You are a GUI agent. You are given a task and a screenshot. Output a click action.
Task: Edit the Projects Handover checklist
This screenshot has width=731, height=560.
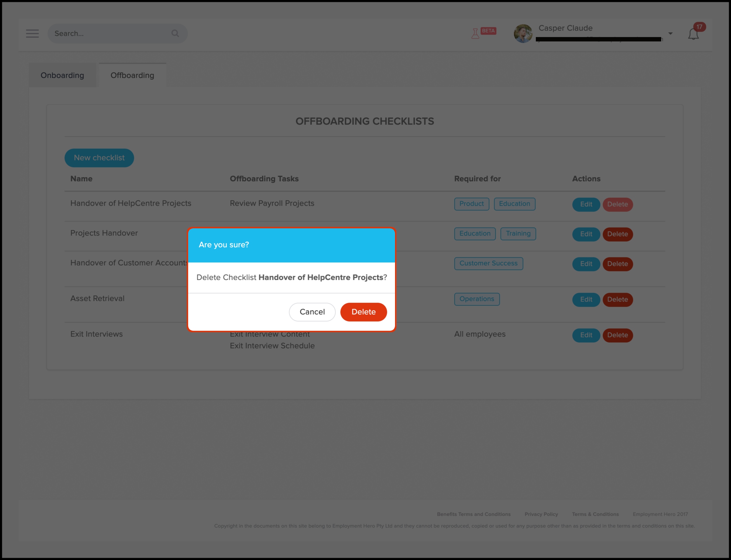coord(586,234)
